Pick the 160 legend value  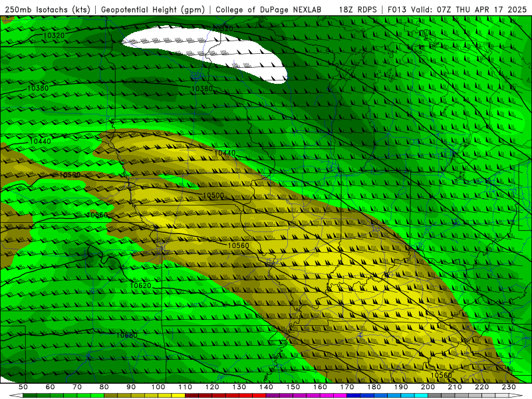coord(320,387)
